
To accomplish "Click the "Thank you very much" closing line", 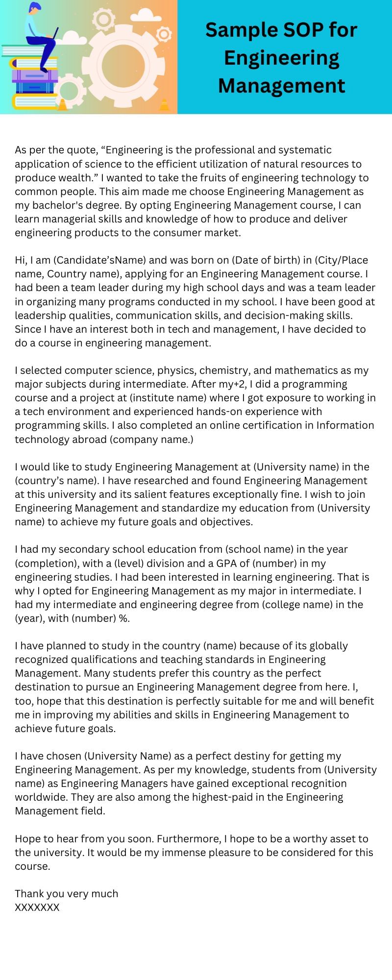I will point(67,893).
